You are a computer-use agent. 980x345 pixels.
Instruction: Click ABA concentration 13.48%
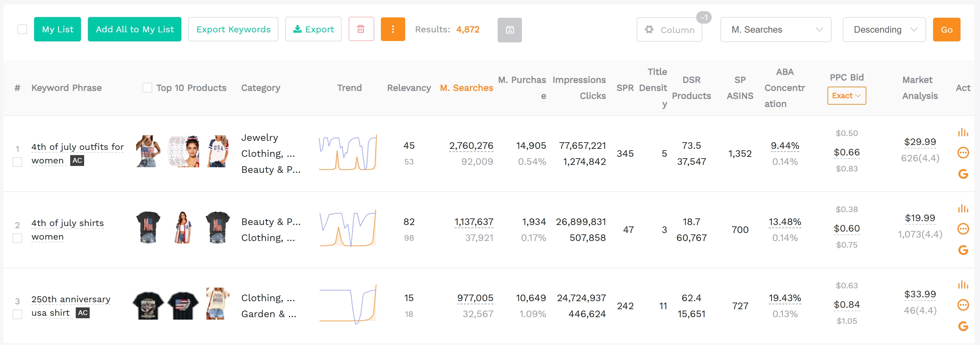(785, 222)
